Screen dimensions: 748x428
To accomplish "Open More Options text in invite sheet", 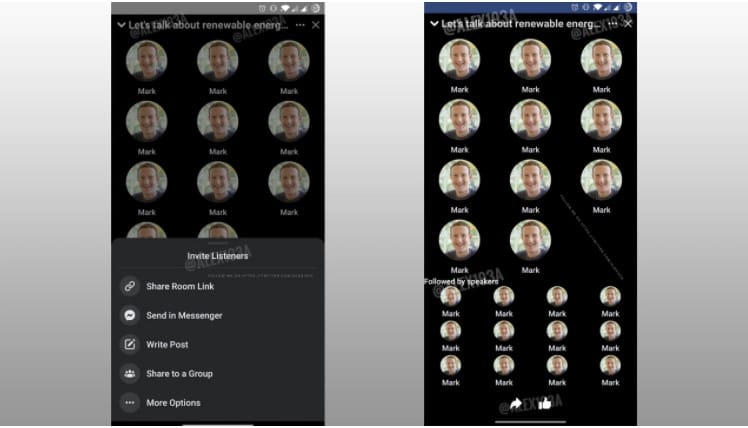I will point(173,403).
